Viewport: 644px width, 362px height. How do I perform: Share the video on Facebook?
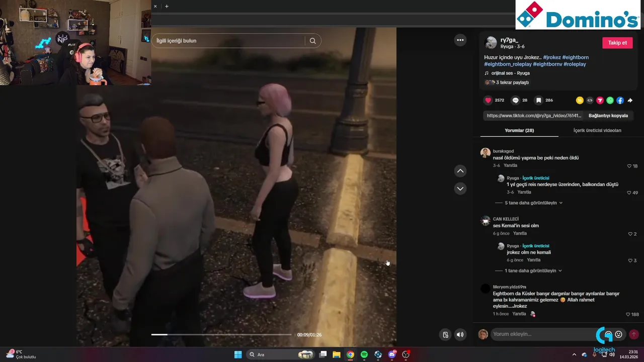point(620,101)
